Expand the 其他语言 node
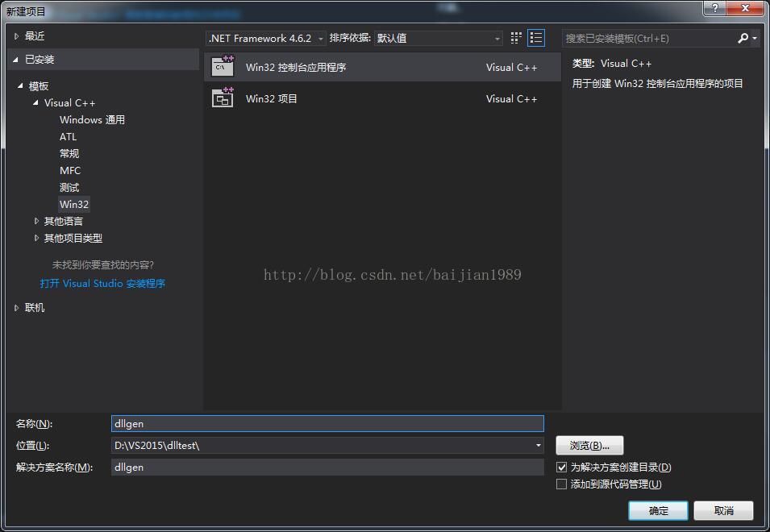The image size is (770, 532). point(36,222)
